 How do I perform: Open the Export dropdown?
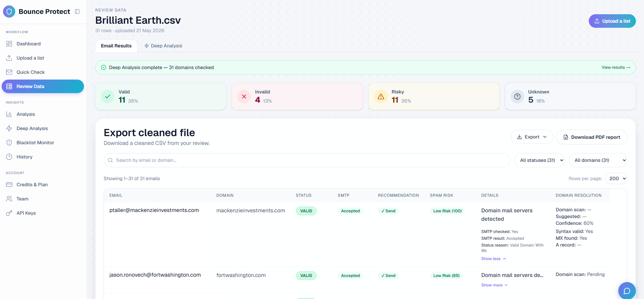532,137
